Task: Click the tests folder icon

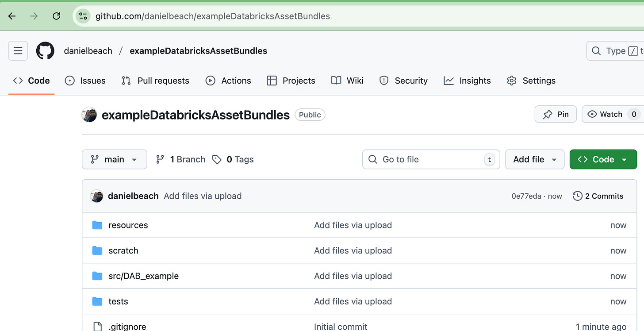Action: click(x=97, y=301)
